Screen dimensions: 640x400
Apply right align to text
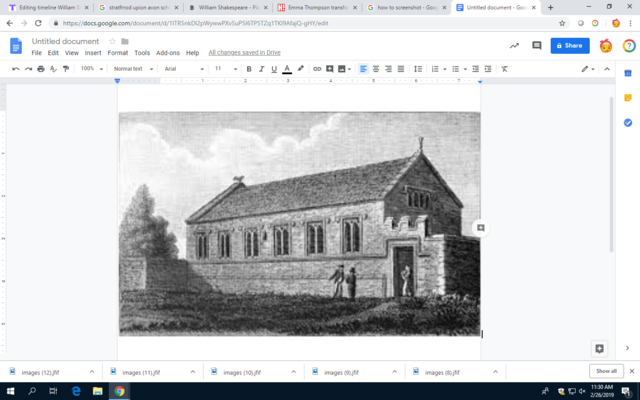point(388,69)
